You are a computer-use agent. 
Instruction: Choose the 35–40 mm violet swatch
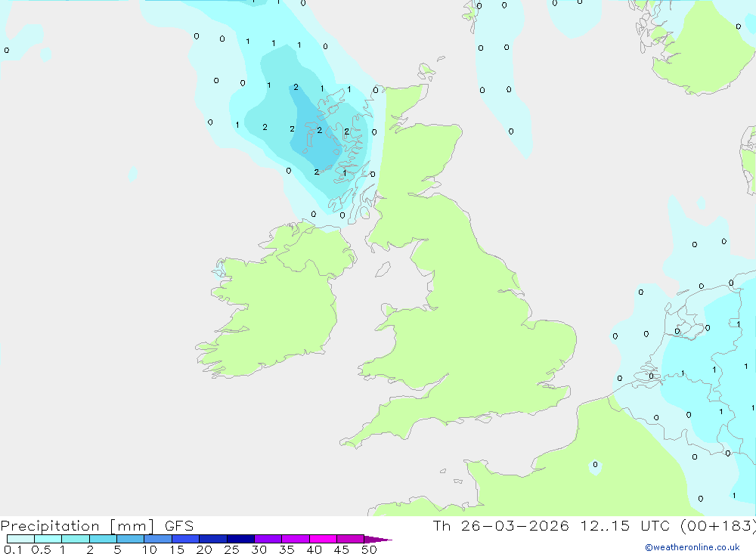pos(296,539)
